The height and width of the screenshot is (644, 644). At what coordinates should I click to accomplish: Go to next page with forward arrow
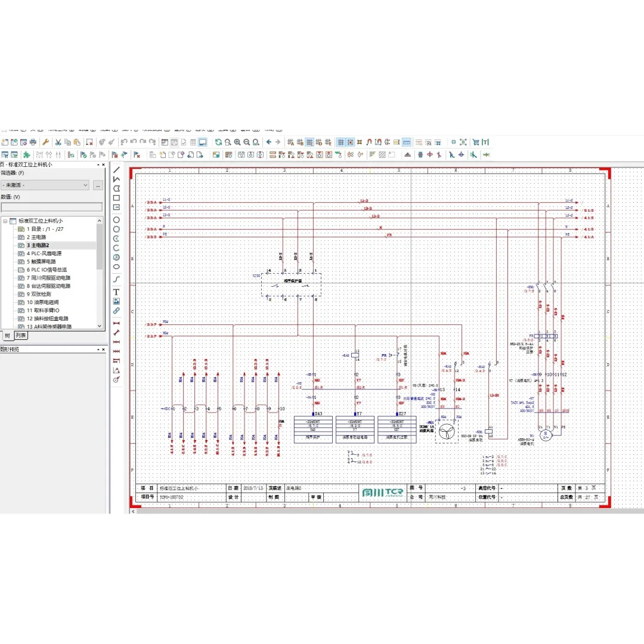tap(278, 142)
